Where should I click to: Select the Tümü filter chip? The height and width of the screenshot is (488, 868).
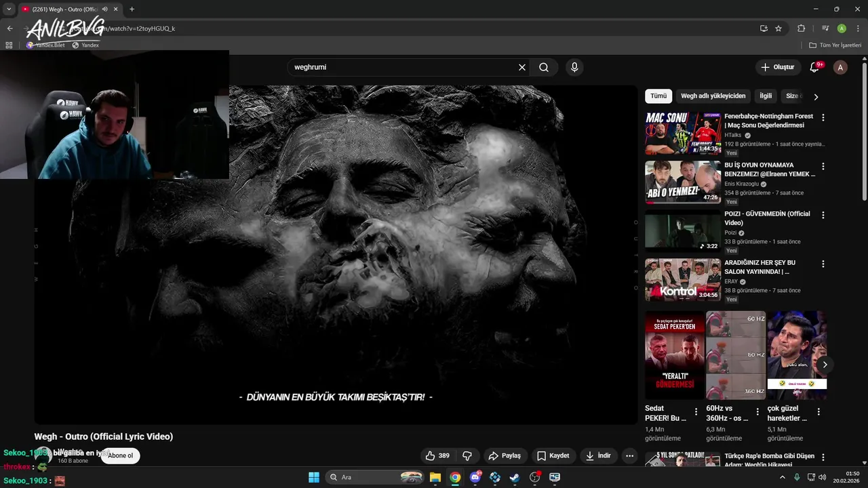click(658, 96)
